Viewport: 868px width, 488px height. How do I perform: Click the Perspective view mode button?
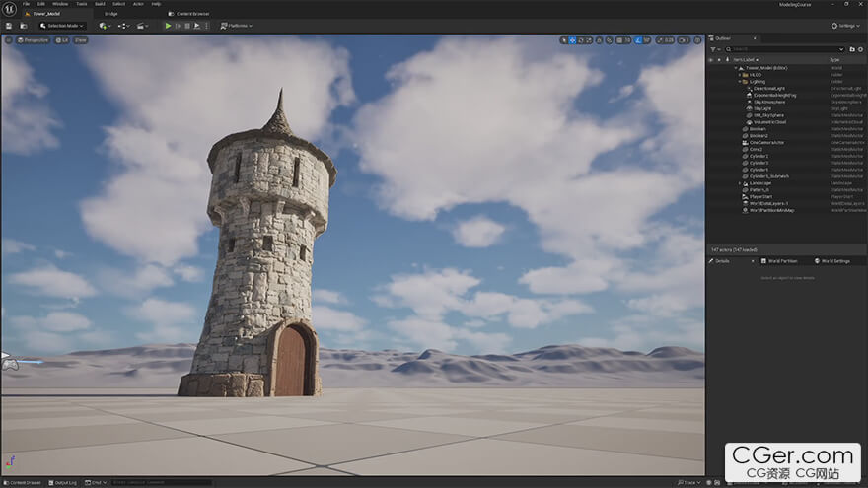34,40
